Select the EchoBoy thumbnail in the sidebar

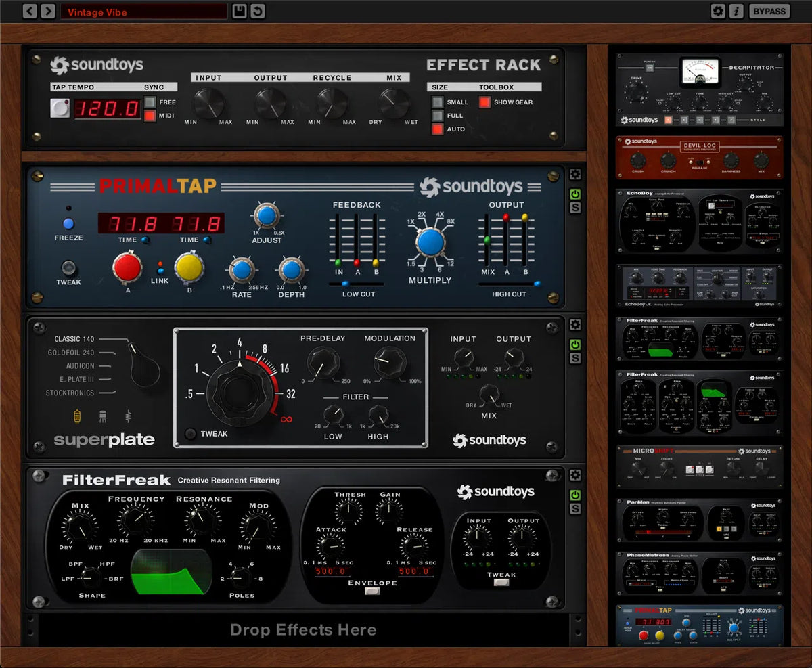(x=700, y=223)
